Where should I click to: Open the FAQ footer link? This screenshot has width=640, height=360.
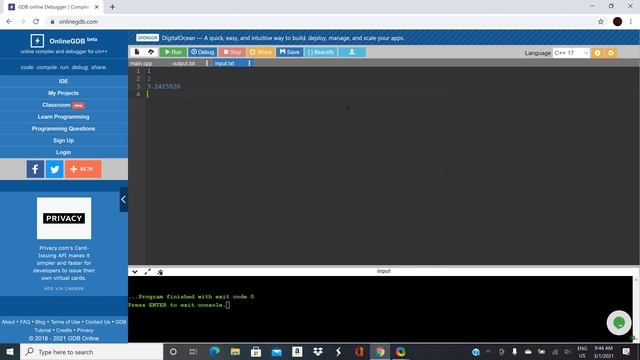[x=25, y=322]
